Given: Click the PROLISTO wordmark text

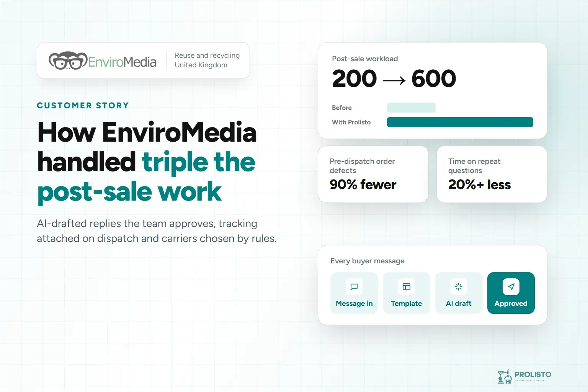Looking at the screenshot, I should coord(533,374).
